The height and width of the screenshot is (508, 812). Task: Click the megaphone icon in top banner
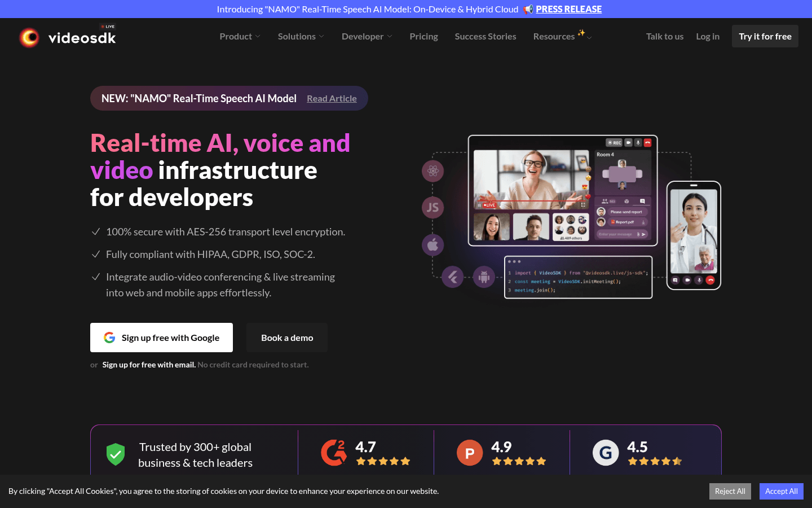pos(528,9)
